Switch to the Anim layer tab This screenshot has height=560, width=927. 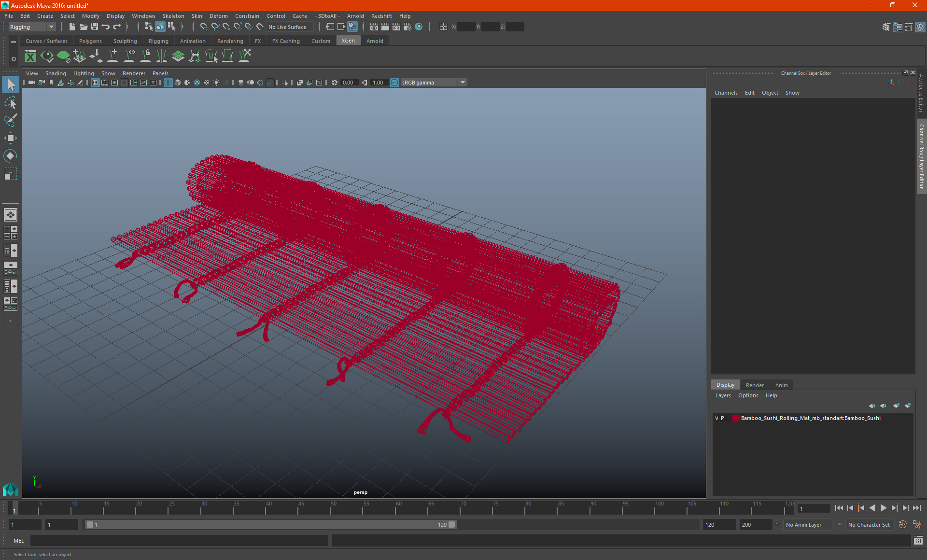tap(781, 385)
